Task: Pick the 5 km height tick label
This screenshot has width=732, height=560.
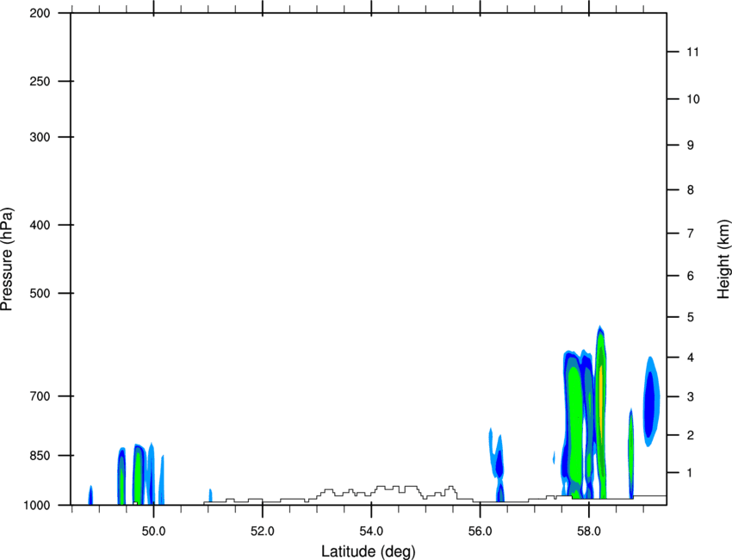Action: pyautogui.click(x=690, y=317)
